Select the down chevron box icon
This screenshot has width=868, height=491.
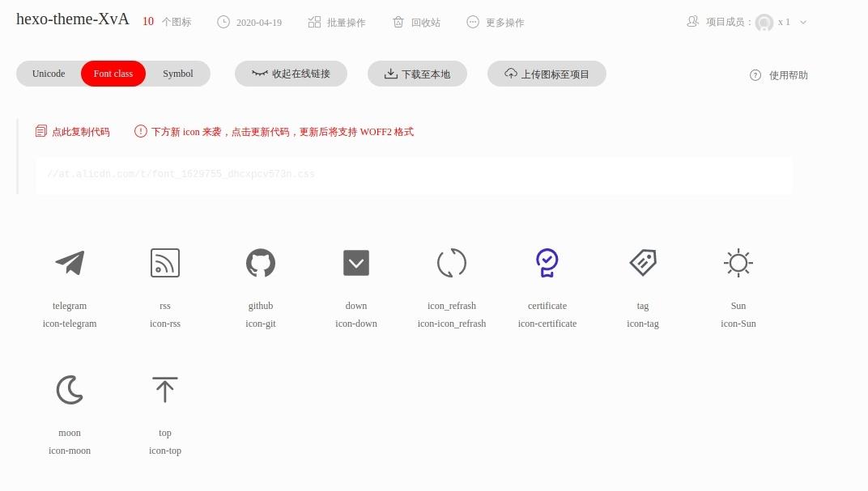tap(356, 263)
